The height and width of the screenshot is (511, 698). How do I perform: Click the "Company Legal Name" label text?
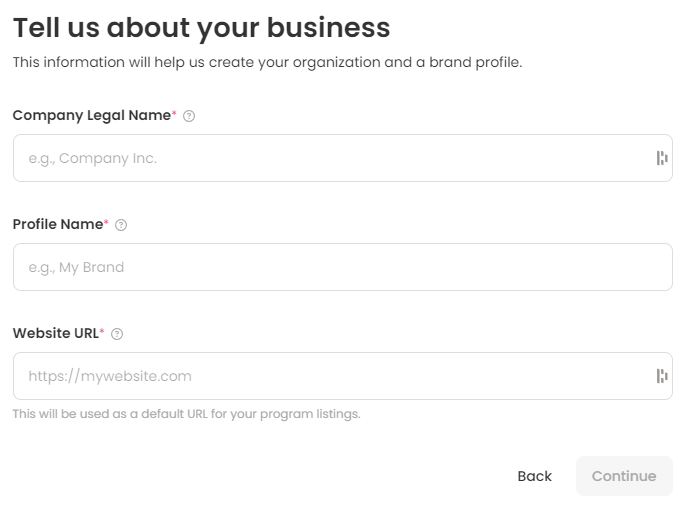[92, 115]
